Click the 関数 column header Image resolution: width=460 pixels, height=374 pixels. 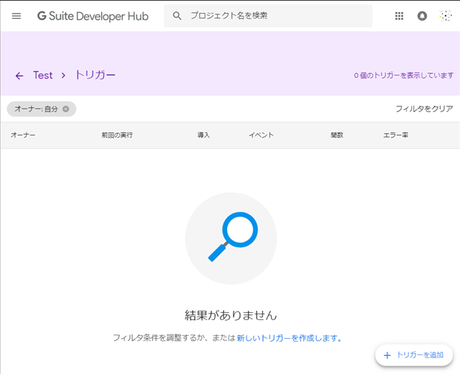337,135
